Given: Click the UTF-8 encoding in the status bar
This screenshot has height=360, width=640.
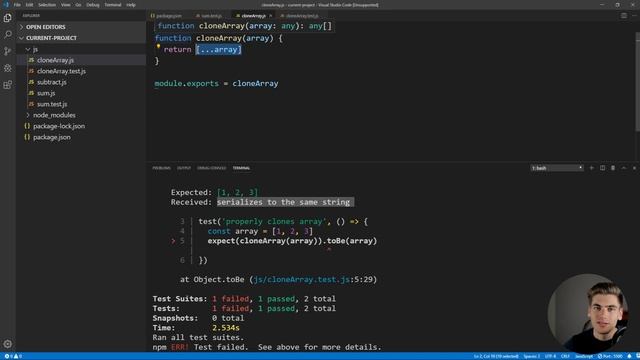Looking at the screenshot, I should click(x=550, y=356).
